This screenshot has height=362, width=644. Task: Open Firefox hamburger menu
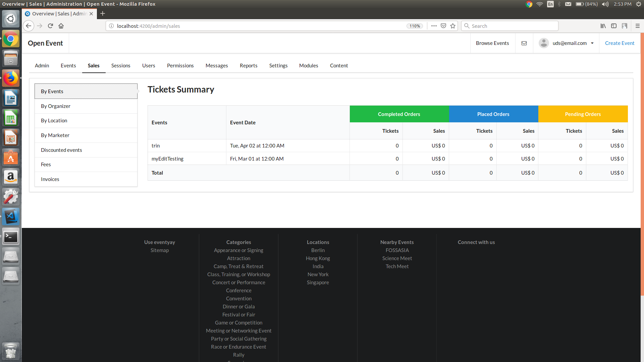click(x=637, y=26)
